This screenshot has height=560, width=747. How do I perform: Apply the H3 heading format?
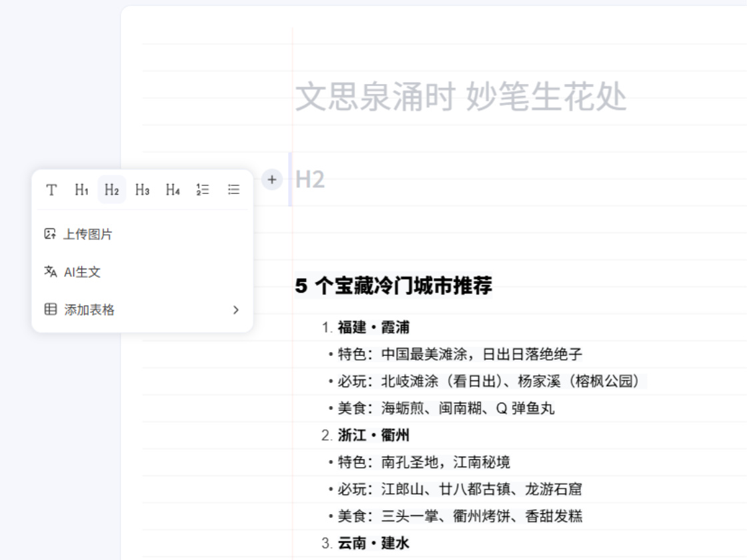click(142, 189)
